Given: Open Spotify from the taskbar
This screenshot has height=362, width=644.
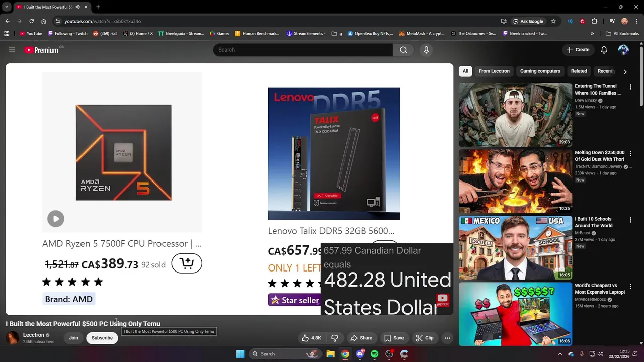Looking at the screenshot, I should coord(374,354).
